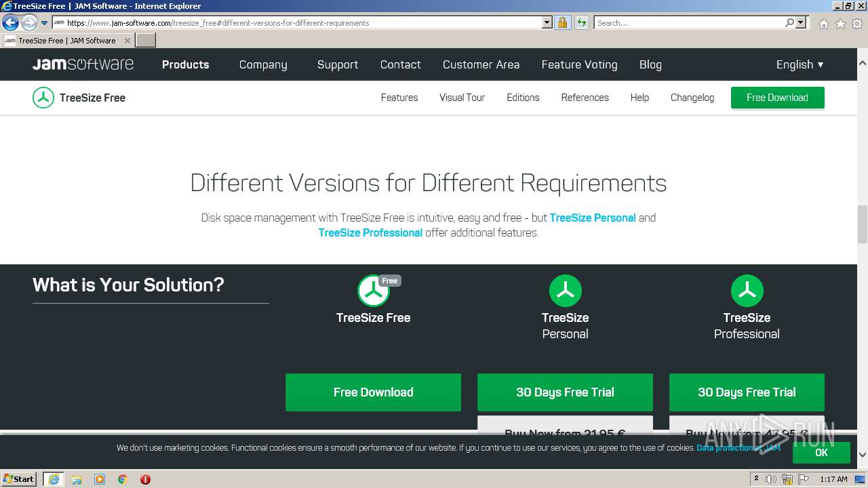Viewport: 868px width, 488px height.
Task: Open the Help section link
Action: pyautogui.click(x=639, y=98)
